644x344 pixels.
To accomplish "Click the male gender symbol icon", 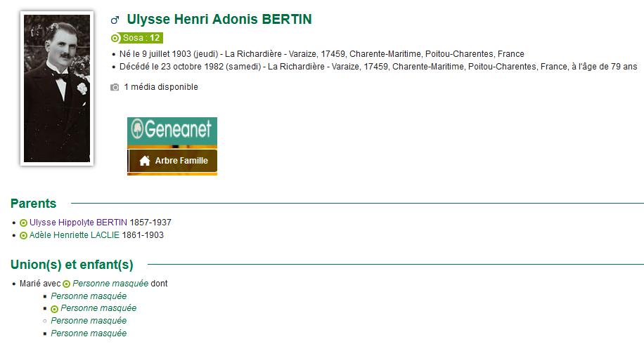I will [115, 20].
